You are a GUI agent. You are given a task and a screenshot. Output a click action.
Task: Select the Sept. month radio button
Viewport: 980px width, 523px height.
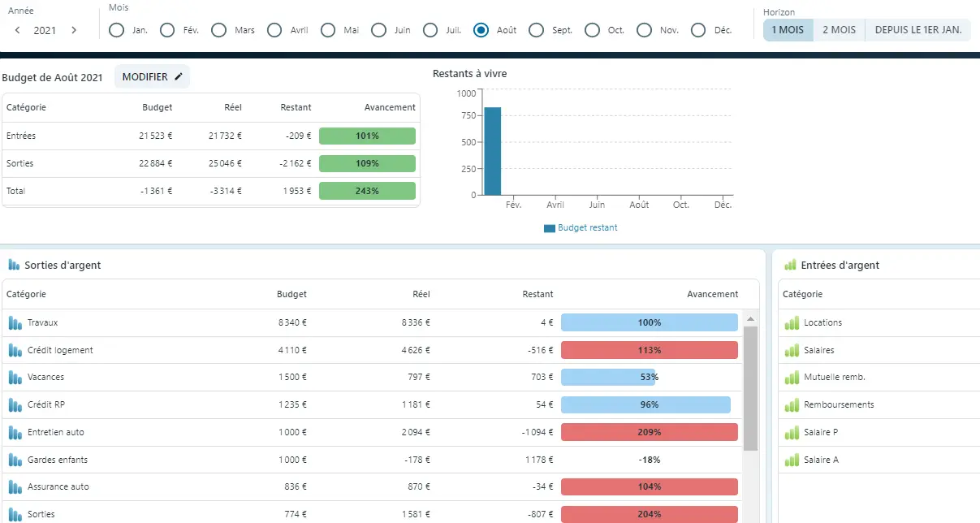click(536, 30)
